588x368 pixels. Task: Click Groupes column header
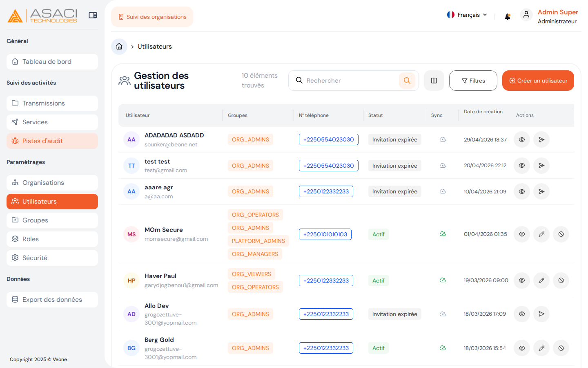click(x=238, y=115)
